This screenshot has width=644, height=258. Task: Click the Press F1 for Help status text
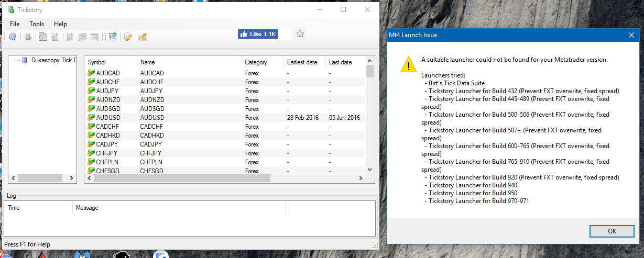pyautogui.click(x=27, y=244)
